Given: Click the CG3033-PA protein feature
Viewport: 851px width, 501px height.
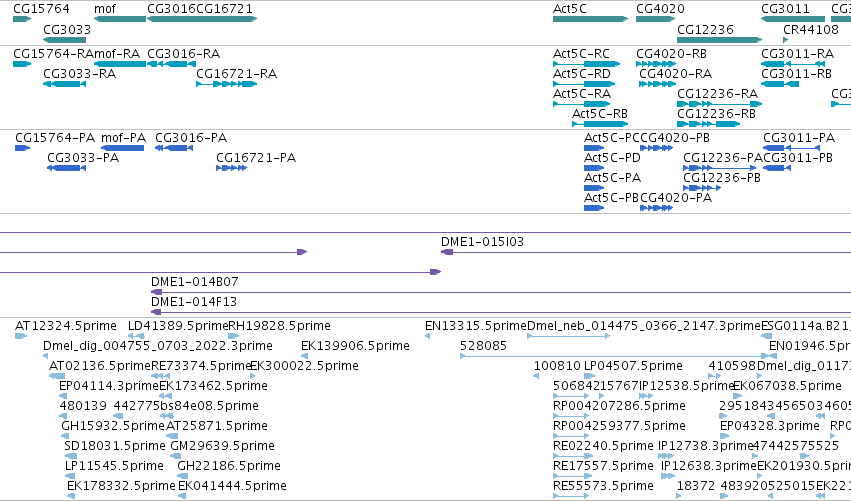Looking at the screenshot, I should [x=67, y=168].
